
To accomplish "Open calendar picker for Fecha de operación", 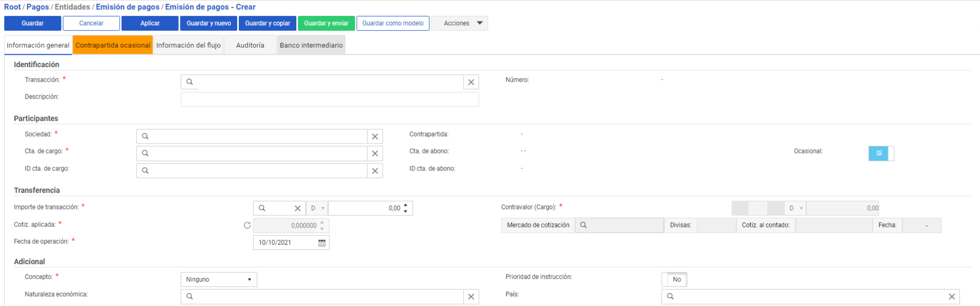I will coord(322,243).
